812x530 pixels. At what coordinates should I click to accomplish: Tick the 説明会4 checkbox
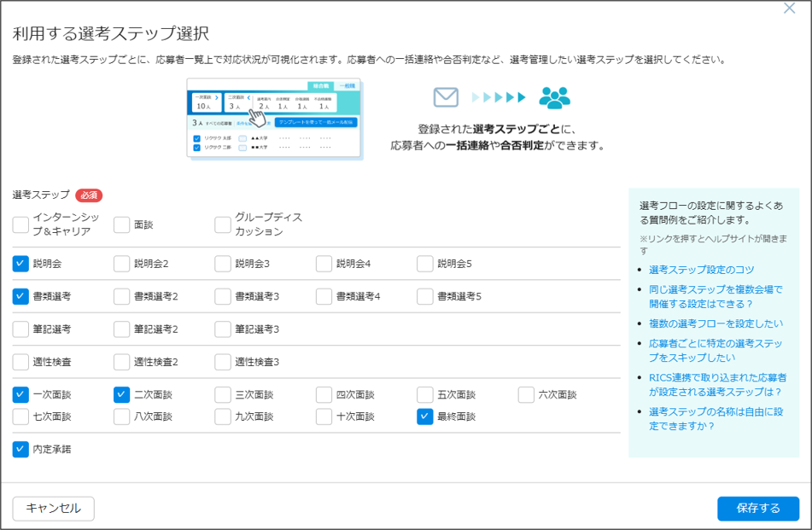point(324,264)
